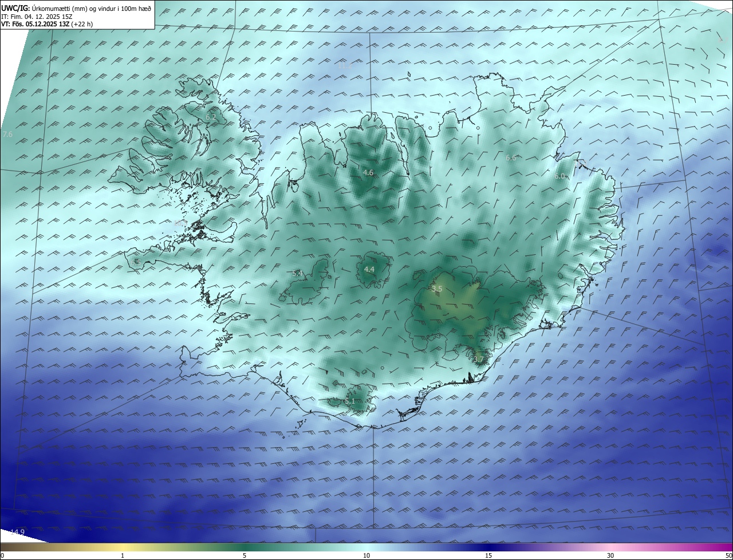The width and height of the screenshot is (733, 560).
Task: Select the 6.6 value label
Action: click(x=511, y=157)
